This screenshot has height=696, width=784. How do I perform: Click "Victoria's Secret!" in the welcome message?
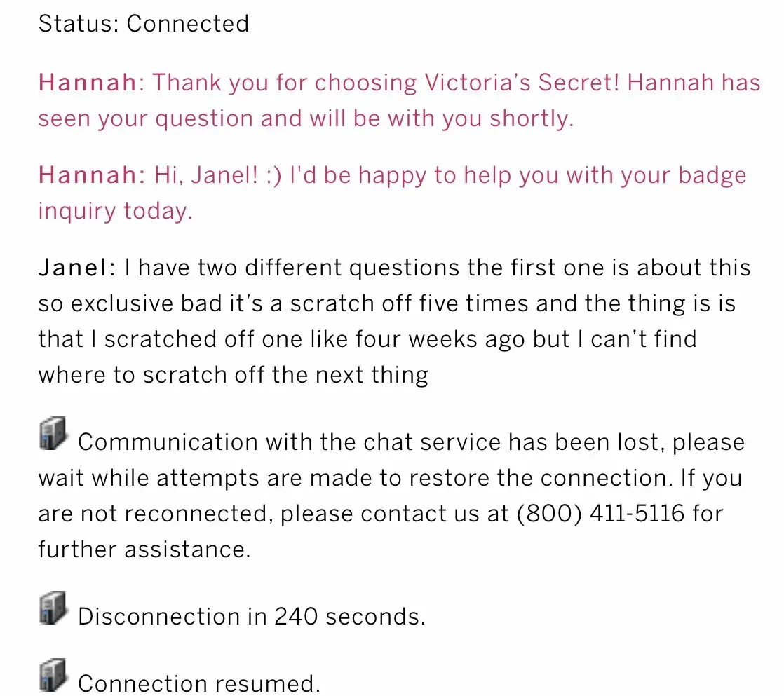(x=522, y=83)
